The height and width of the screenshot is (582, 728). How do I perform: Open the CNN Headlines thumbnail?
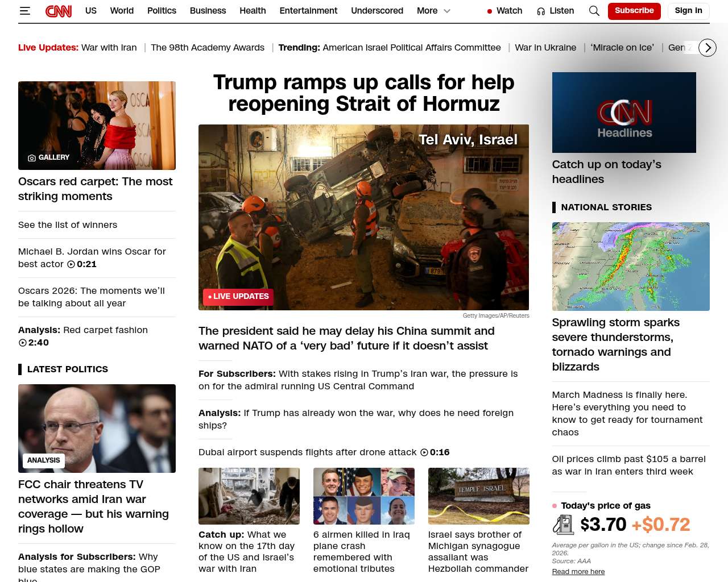pyautogui.click(x=624, y=113)
